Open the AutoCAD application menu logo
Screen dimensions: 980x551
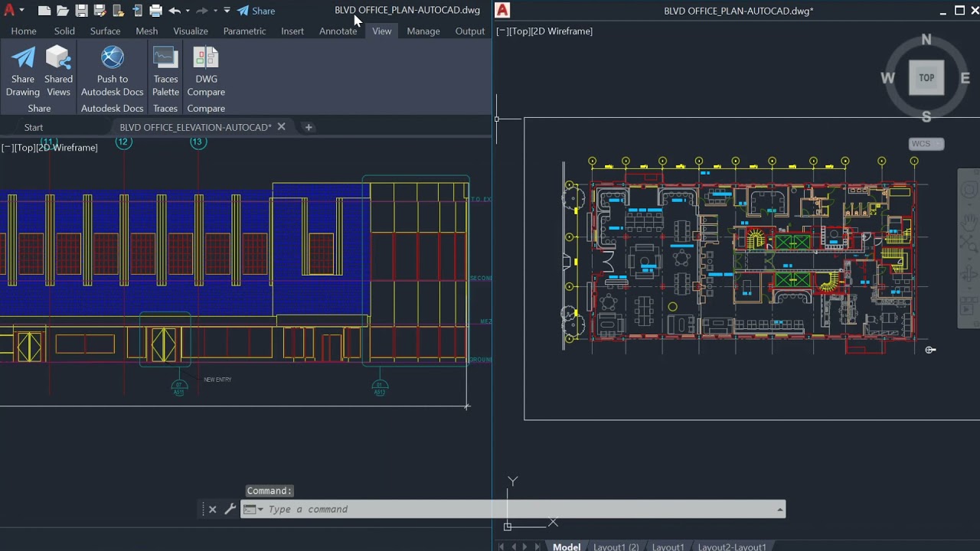click(x=9, y=10)
